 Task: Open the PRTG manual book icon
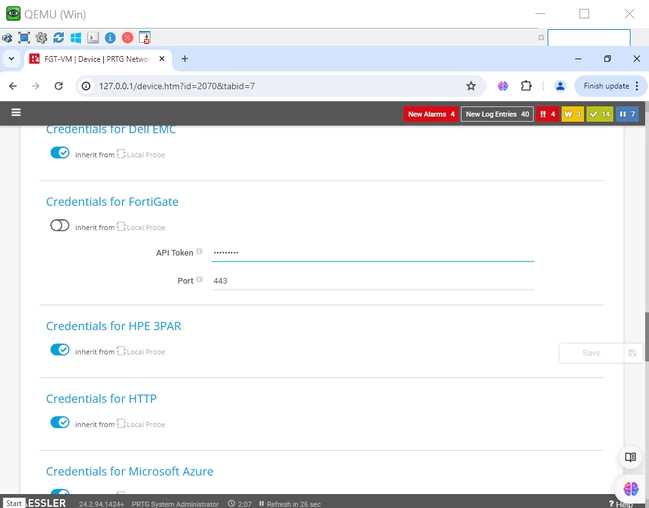point(630,457)
